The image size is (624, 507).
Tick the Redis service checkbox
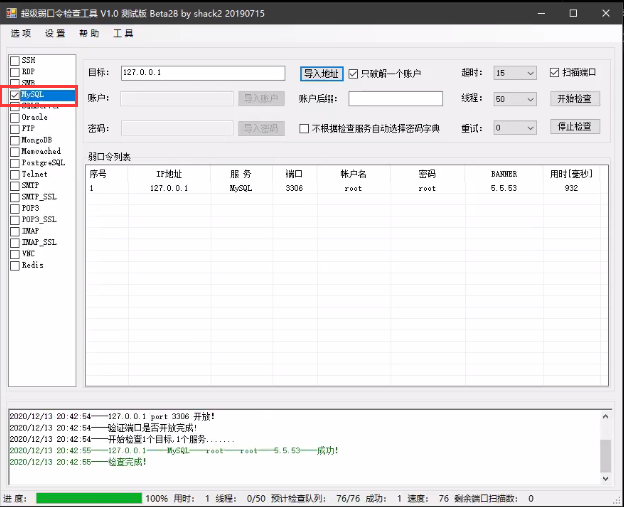15,265
